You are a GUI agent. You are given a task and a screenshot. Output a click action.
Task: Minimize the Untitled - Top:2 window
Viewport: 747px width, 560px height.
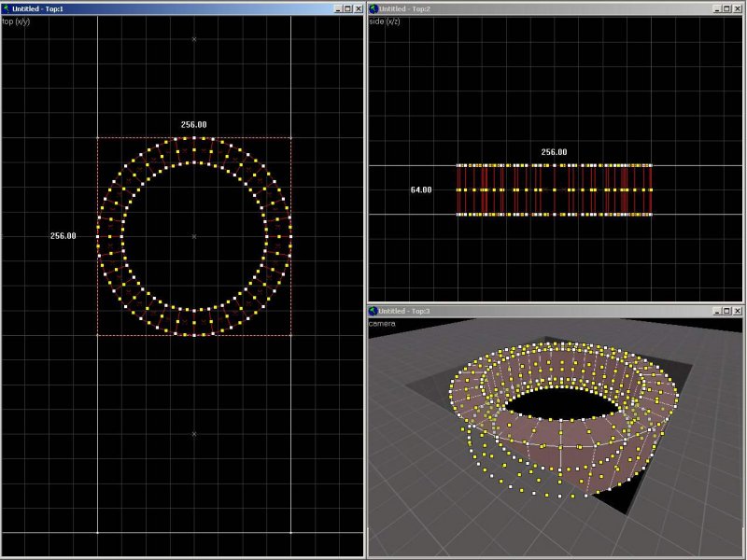(716, 8)
